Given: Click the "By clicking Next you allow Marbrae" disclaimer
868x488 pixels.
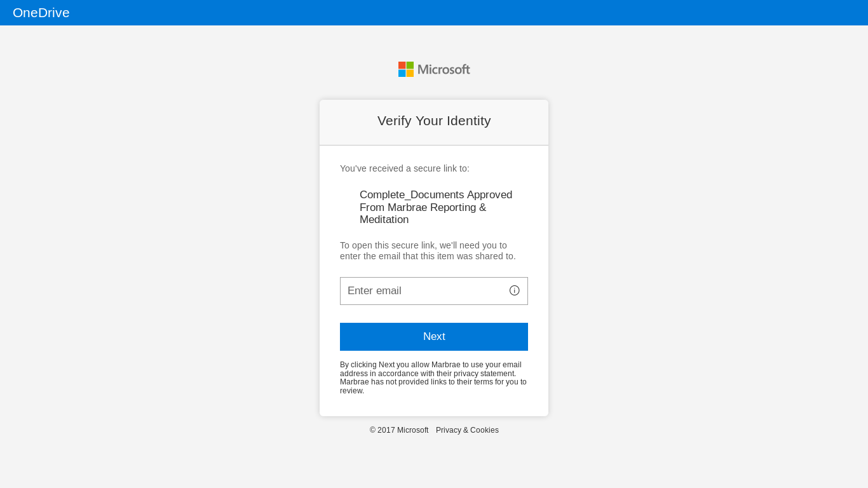Looking at the screenshot, I should click(x=433, y=377).
